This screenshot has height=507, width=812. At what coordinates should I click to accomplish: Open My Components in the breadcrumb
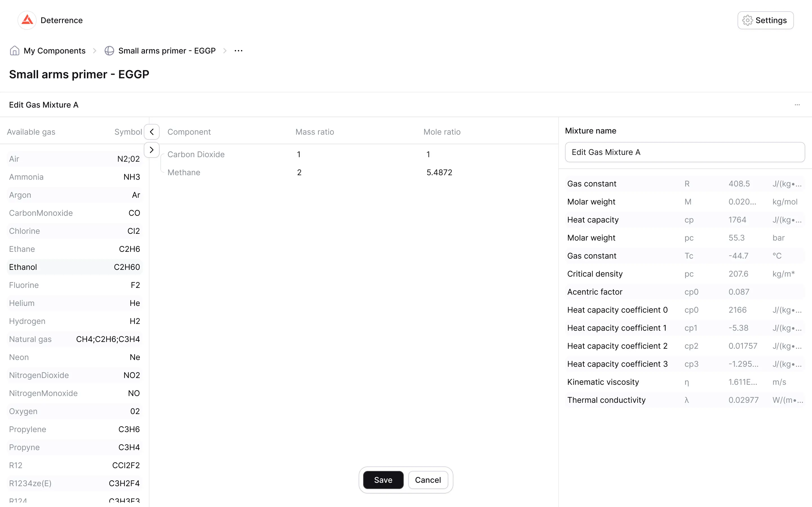point(54,51)
